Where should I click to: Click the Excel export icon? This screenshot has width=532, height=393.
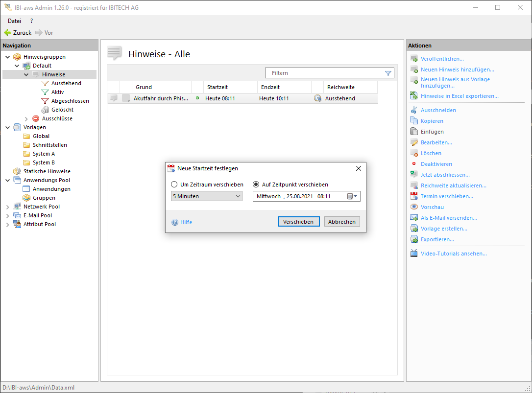click(x=414, y=96)
